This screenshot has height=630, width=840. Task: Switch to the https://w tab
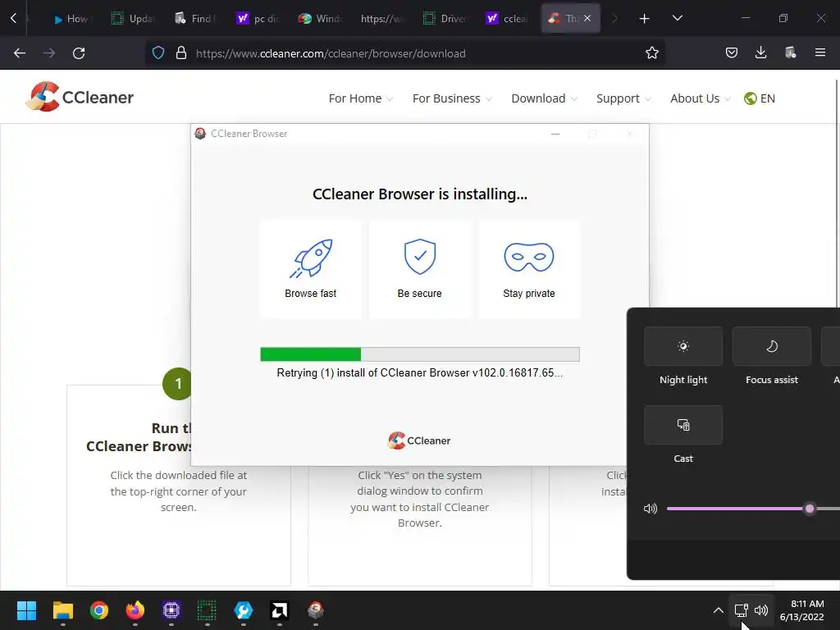click(382, 19)
